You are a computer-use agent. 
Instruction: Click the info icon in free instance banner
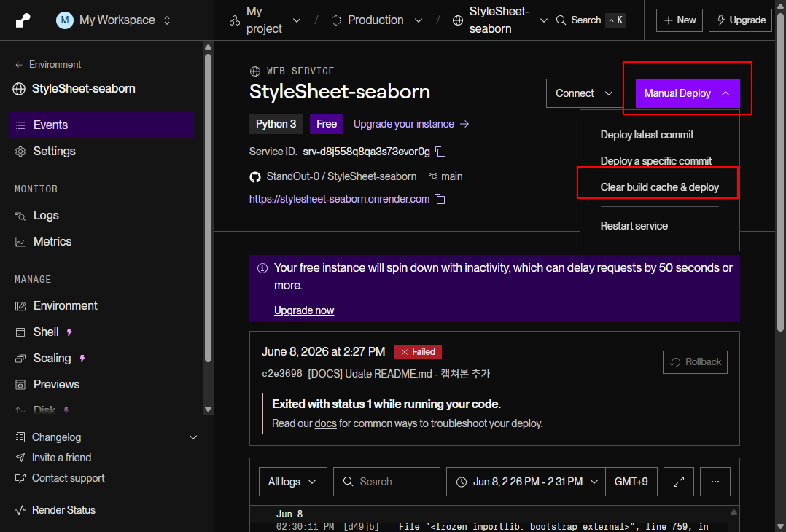[262, 268]
